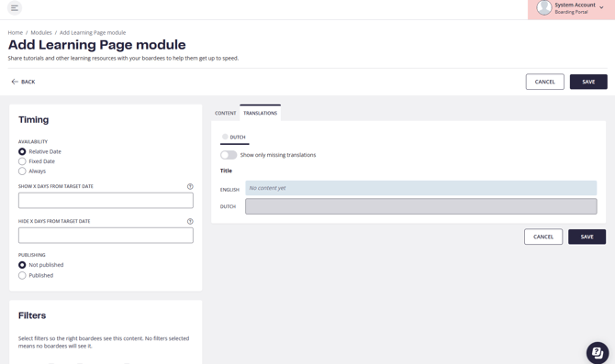Open help icon for Show X days

pyautogui.click(x=190, y=186)
